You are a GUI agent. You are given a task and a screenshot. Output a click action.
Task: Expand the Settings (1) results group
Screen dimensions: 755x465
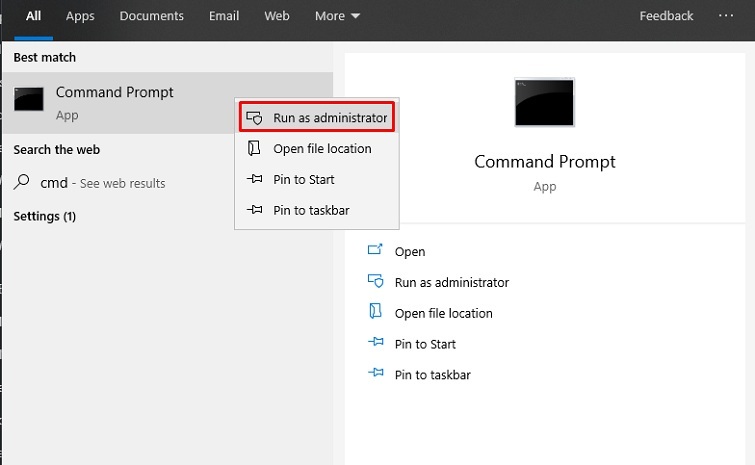pyautogui.click(x=45, y=216)
